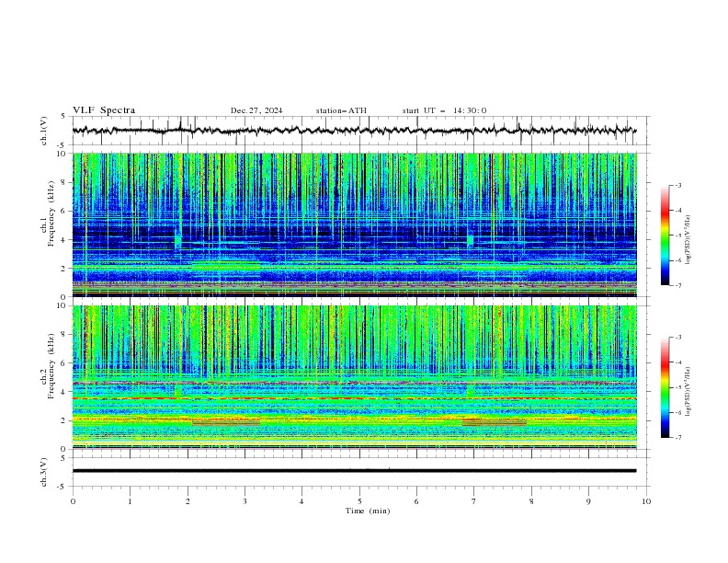Click the ch.2 PSD color scale bar
Viewport: 728px width, 563px height.
click(x=665, y=387)
